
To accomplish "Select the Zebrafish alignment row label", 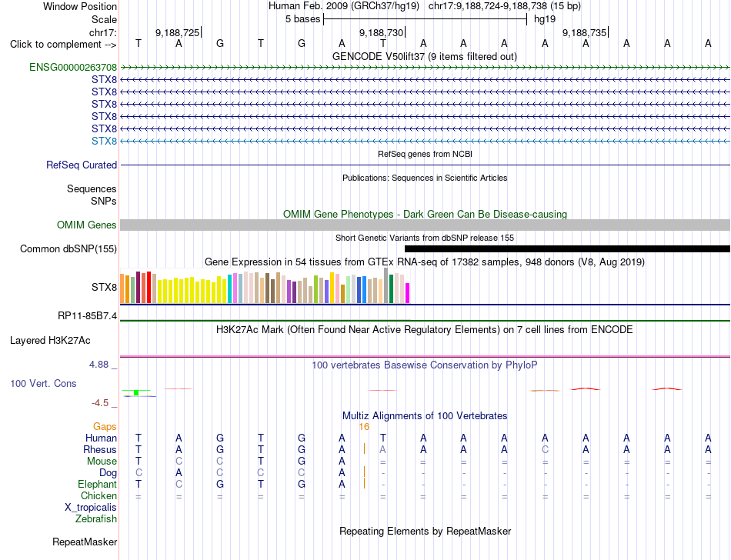I will pyautogui.click(x=96, y=519).
